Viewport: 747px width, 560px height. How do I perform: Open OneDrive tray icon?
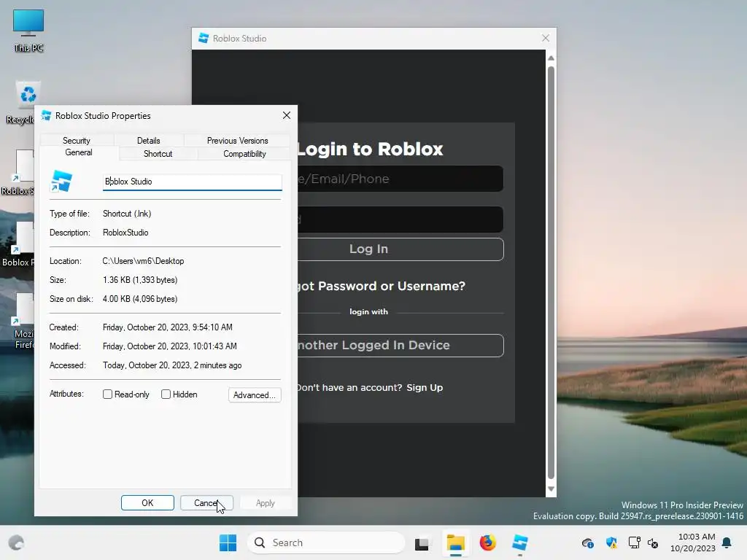coord(587,542)
